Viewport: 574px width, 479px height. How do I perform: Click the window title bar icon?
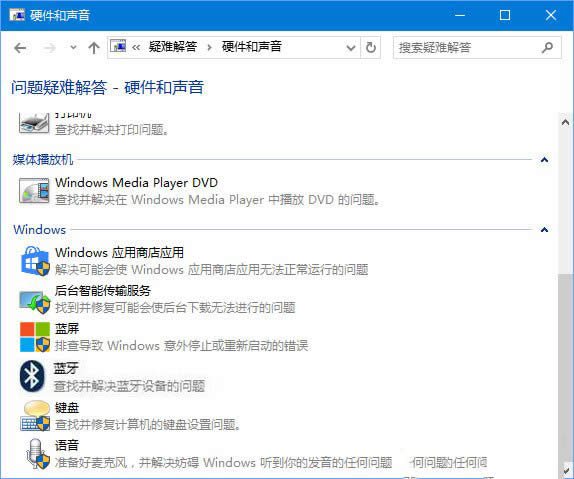point(17,15)
